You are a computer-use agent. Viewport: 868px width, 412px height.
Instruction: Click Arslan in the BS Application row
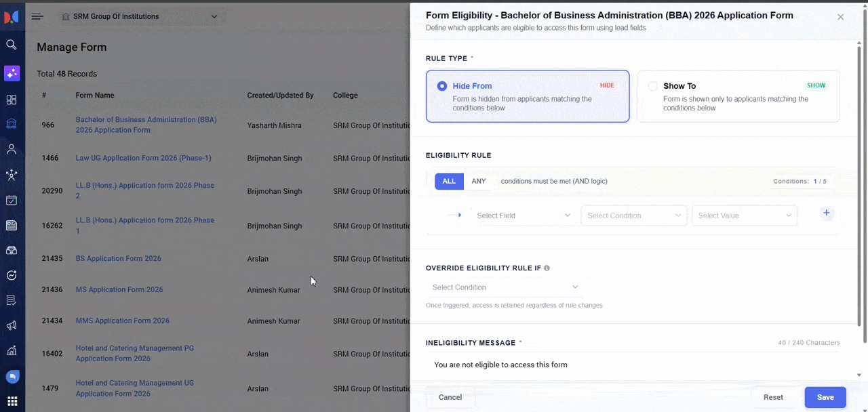tap(258, 259)
